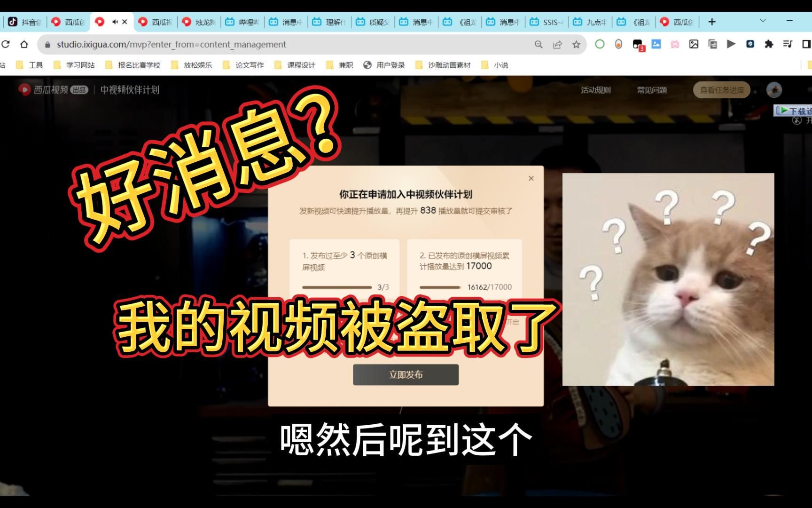
Task: Open extension with red 3 badge
Action: [638, 45]
